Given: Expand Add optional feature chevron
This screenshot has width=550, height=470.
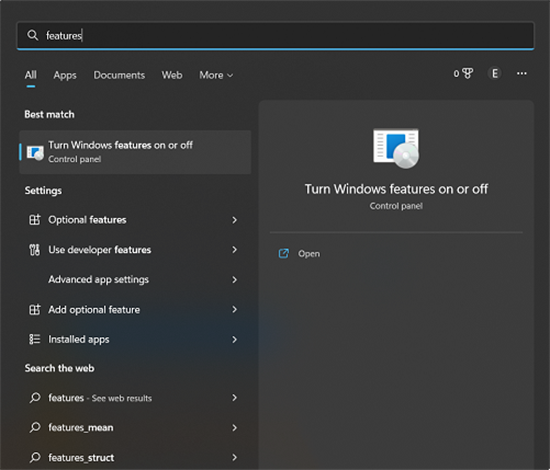Looking at the screenshot, I should click(234, 310).
